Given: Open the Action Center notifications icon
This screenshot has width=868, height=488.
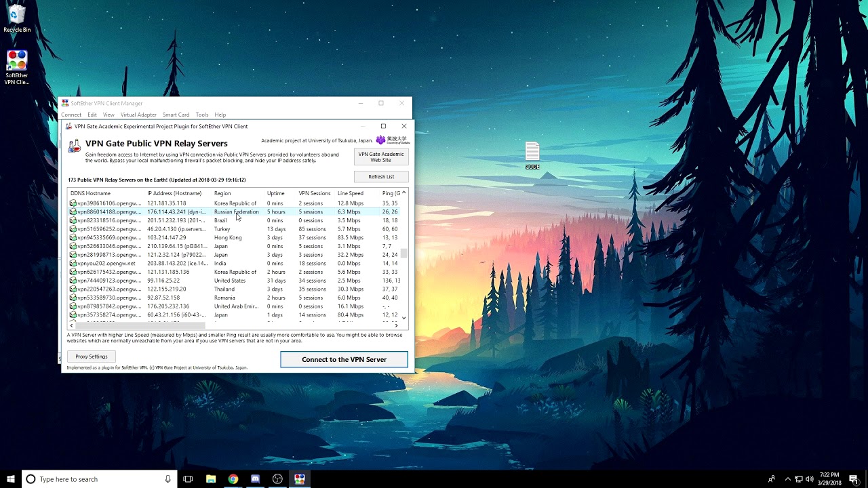Looking at the screenshot, I should 853,479.
